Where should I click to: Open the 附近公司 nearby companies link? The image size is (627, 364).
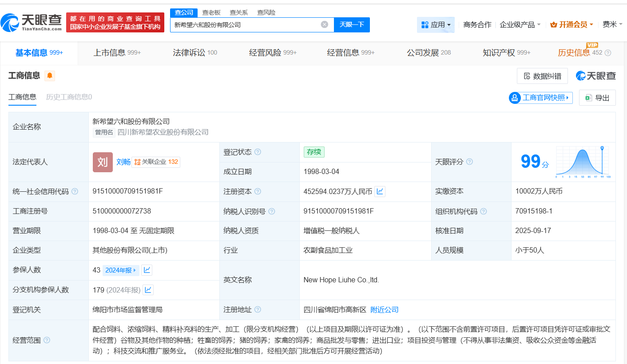click(385, 310)
